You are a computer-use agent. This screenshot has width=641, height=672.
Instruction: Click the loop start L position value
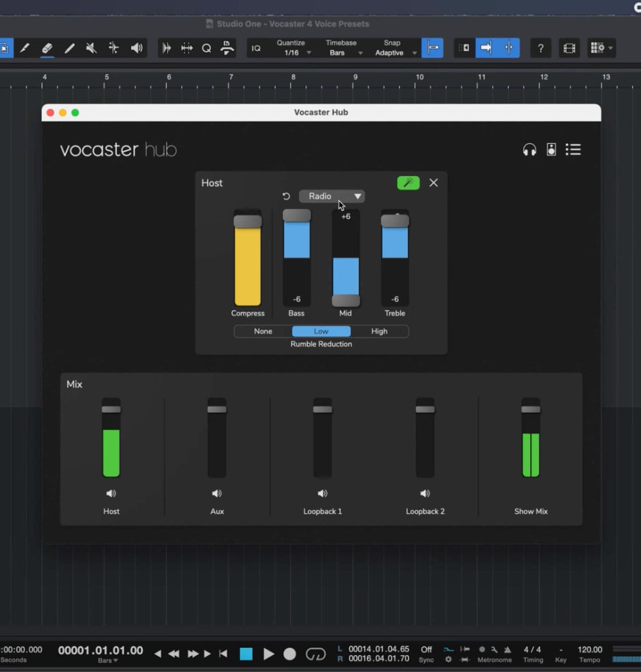click(379, 649)
